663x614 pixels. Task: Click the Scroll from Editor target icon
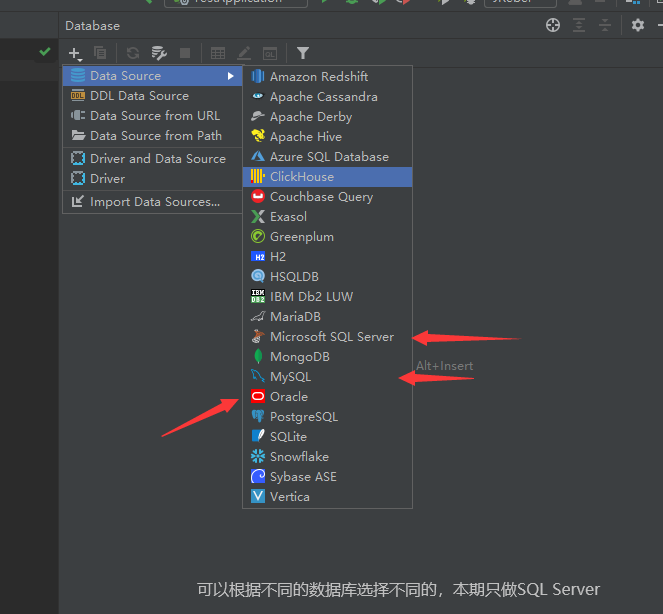(553, 25)
